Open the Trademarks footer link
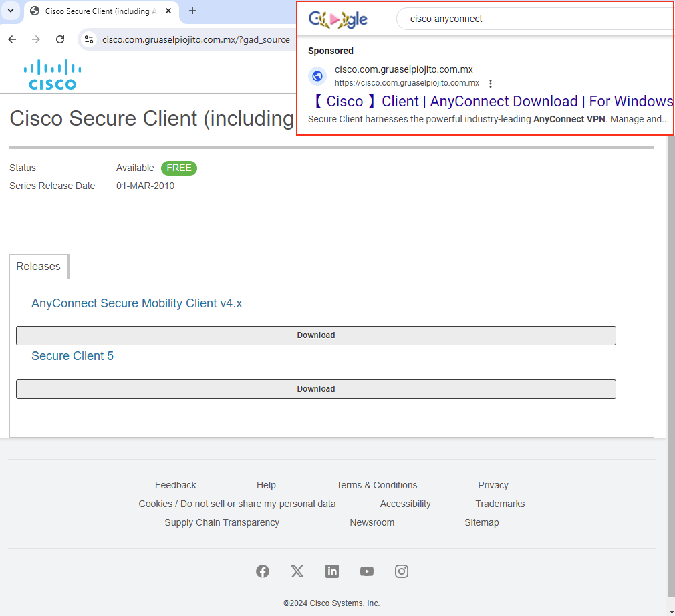Viewport: 675px width, 616px height. (500, 504)
